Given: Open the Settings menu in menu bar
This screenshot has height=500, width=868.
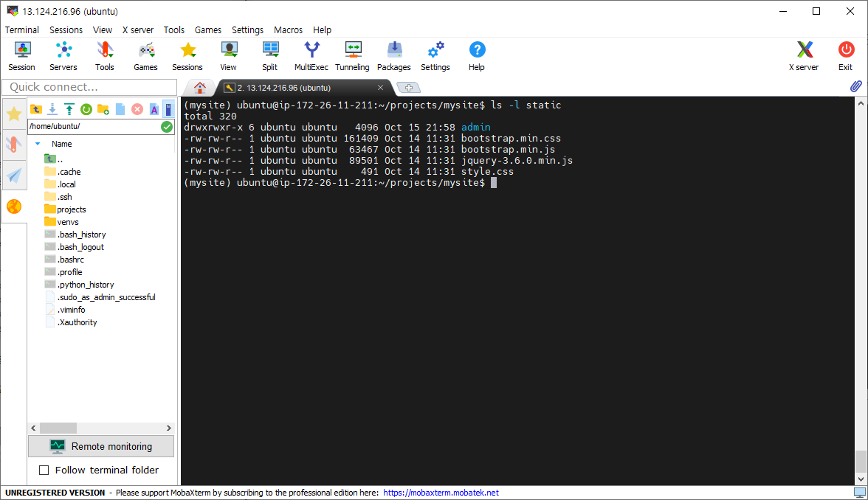Looking at the screenshot, I should tap(247, 29).
